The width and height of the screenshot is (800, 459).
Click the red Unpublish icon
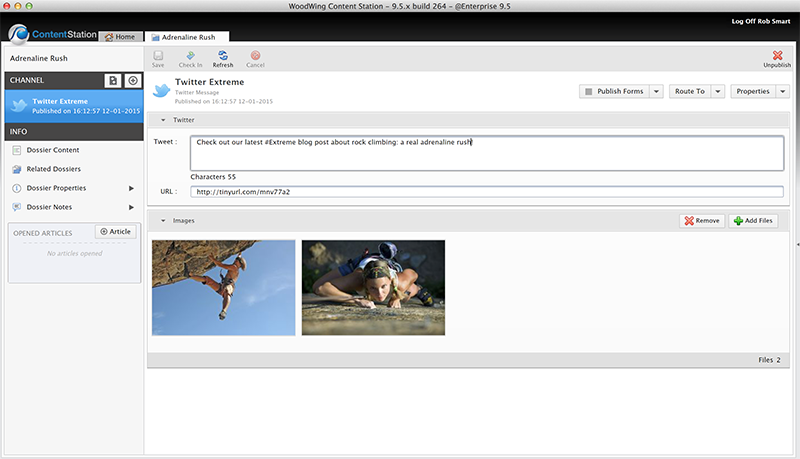pyautogui.click(x=777, y=58)
